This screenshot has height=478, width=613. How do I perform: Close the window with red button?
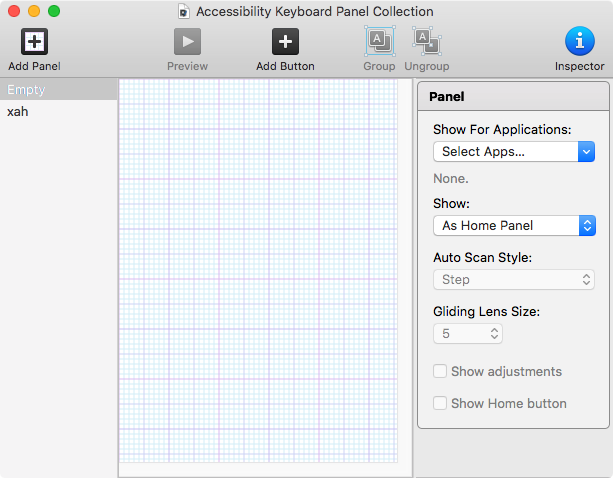tap(14, 11)
